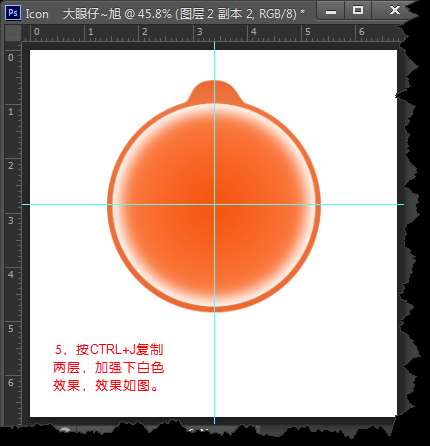
Task: Close the Icon document window
Action: coord(395,11)
